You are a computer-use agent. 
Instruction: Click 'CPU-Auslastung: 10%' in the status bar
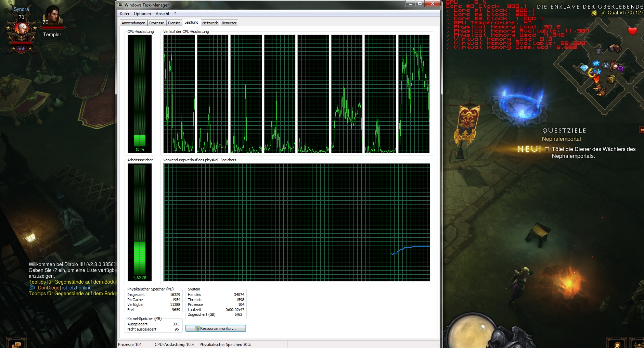[x=175, y=345]
